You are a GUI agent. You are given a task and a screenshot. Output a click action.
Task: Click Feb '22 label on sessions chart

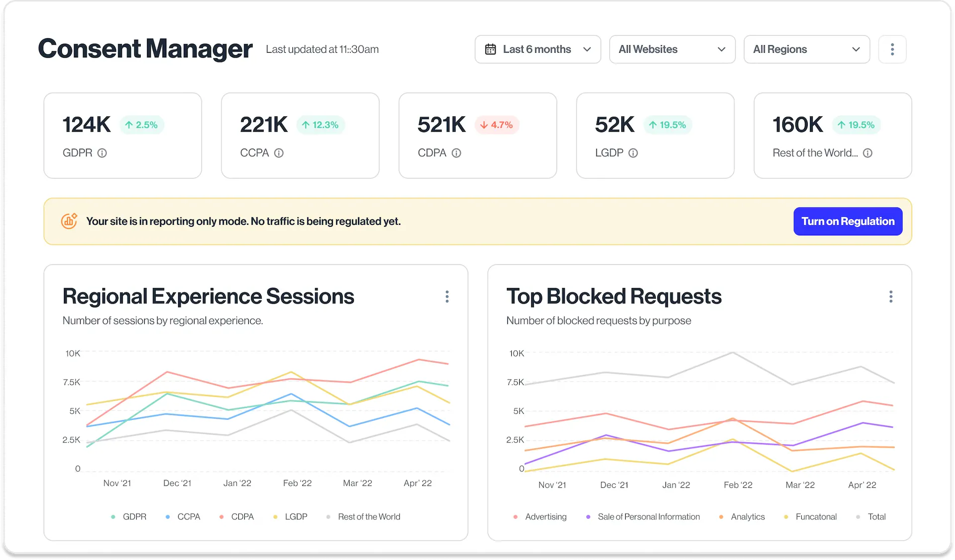pyautogui.click(x=297, y=483)
